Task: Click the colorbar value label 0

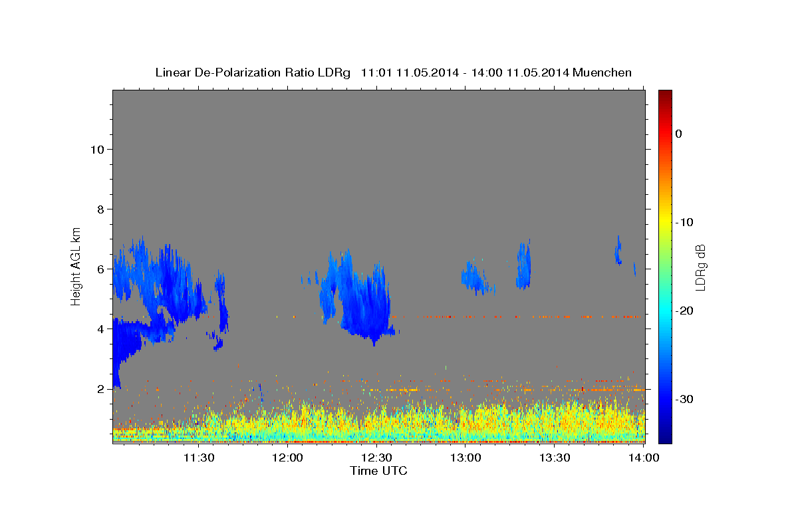Action: [679, 134]
